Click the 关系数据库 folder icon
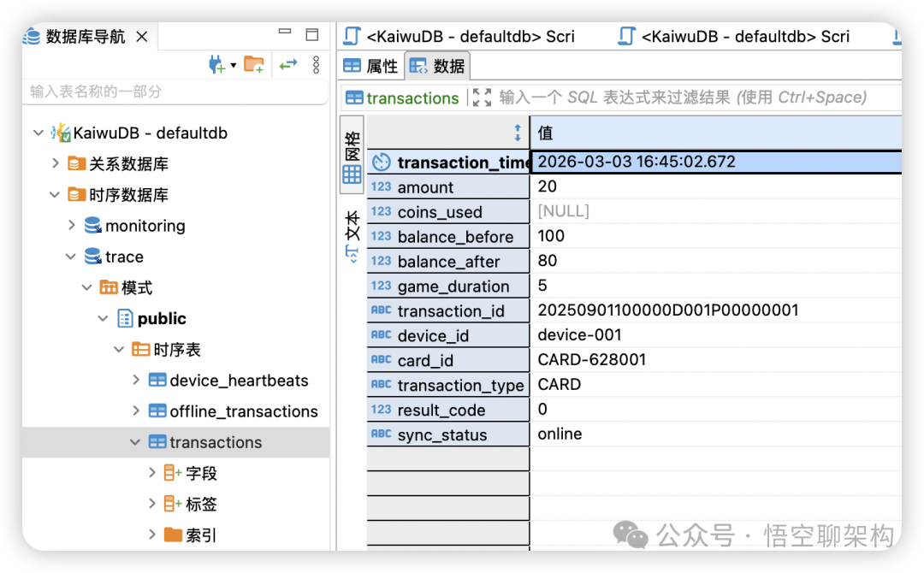 click(x=76, y=163)
